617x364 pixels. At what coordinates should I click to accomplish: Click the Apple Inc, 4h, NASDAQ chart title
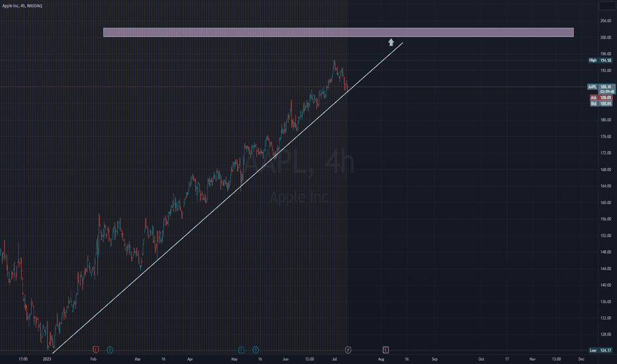tap(22, 5)
